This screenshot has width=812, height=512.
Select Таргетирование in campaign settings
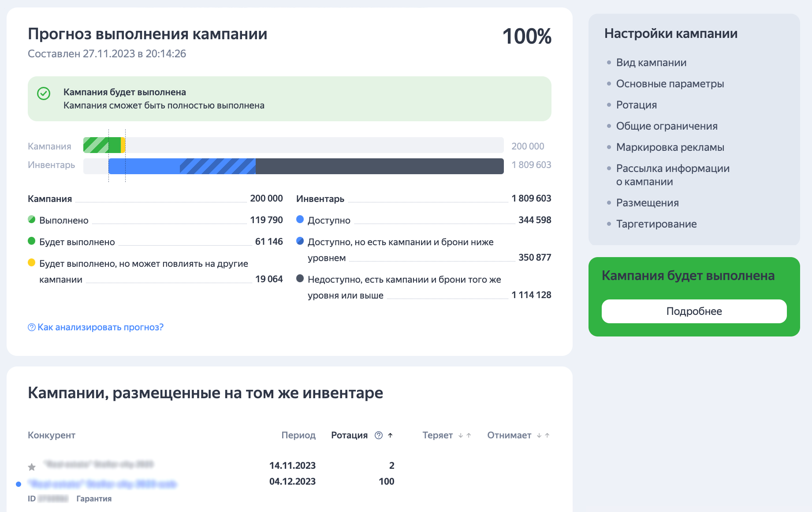tap(656, 224)
